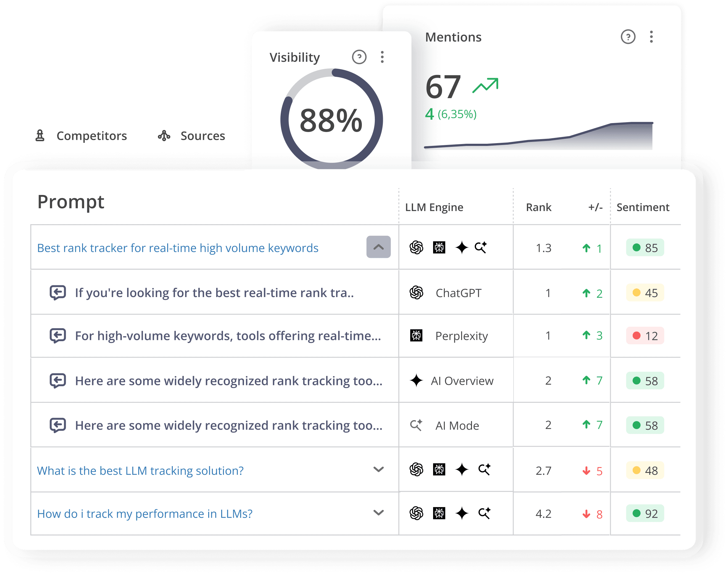
Task: Open What is the best LLM tracking solution link
Action: (140, 470)
